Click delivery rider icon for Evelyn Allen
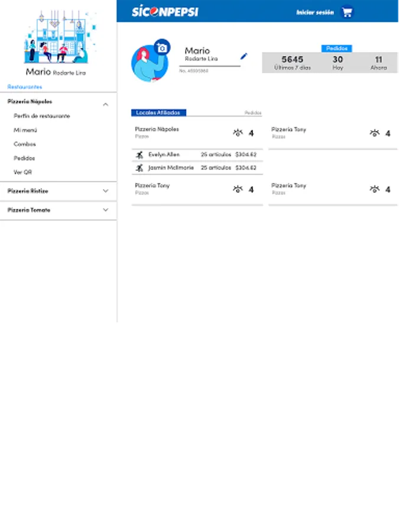The height and width of the screenshot is (532, 399). [140, 155]
